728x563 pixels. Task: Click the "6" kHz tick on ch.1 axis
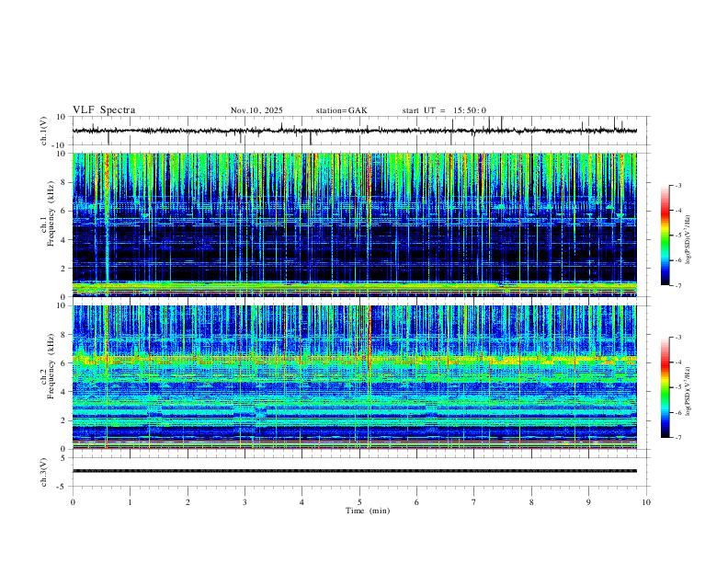(x=63, y=211)
